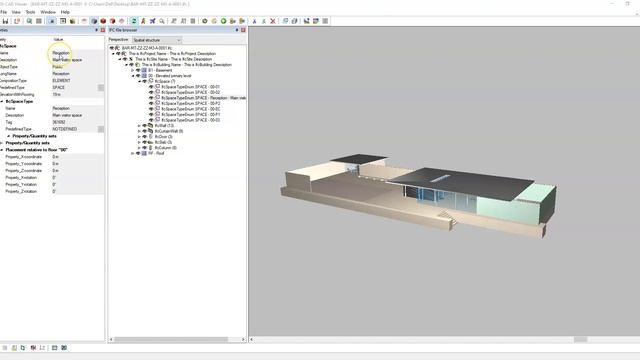Click the green circle toolbar icon

click(x=224, y=21)
